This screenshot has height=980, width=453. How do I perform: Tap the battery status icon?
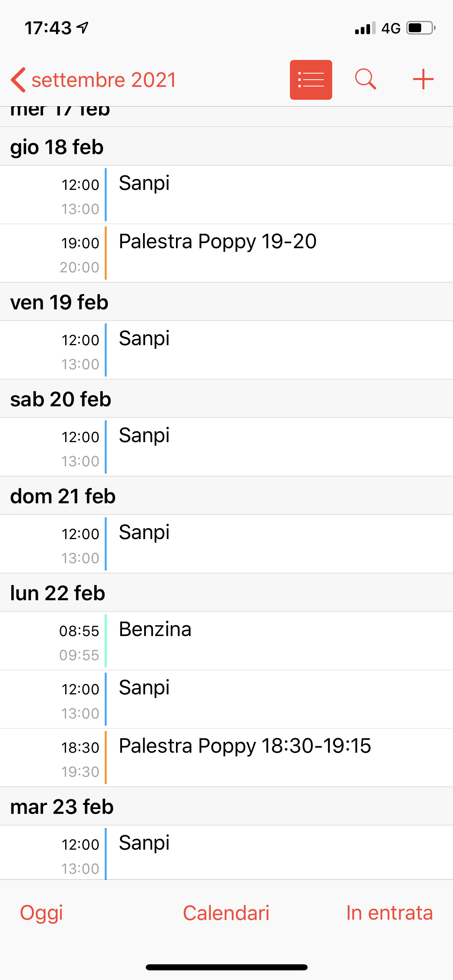[x=421, y=28]
